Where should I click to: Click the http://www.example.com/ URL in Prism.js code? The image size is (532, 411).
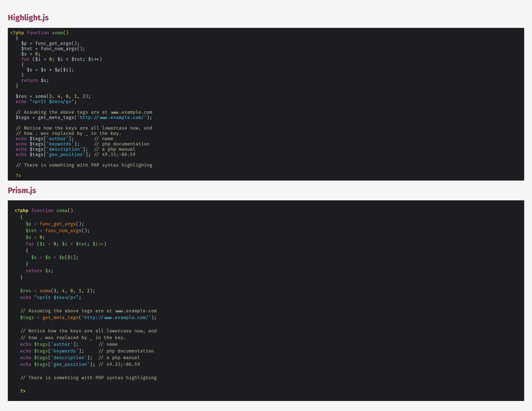(x=116, y=317)
